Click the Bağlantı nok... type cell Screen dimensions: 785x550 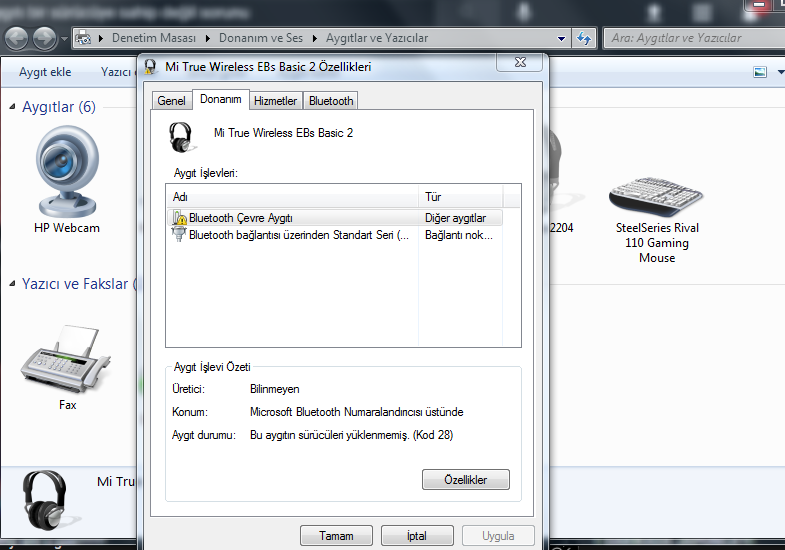point(459,235)
